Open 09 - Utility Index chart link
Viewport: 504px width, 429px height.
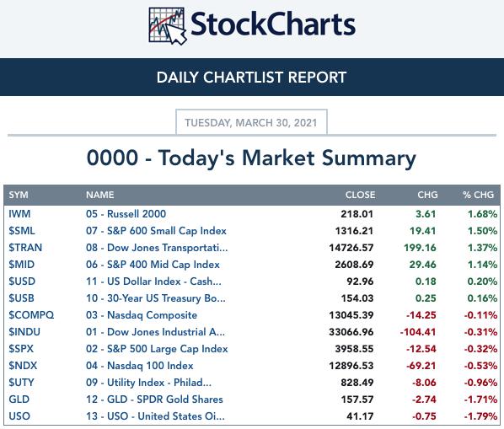click(148, 383)
